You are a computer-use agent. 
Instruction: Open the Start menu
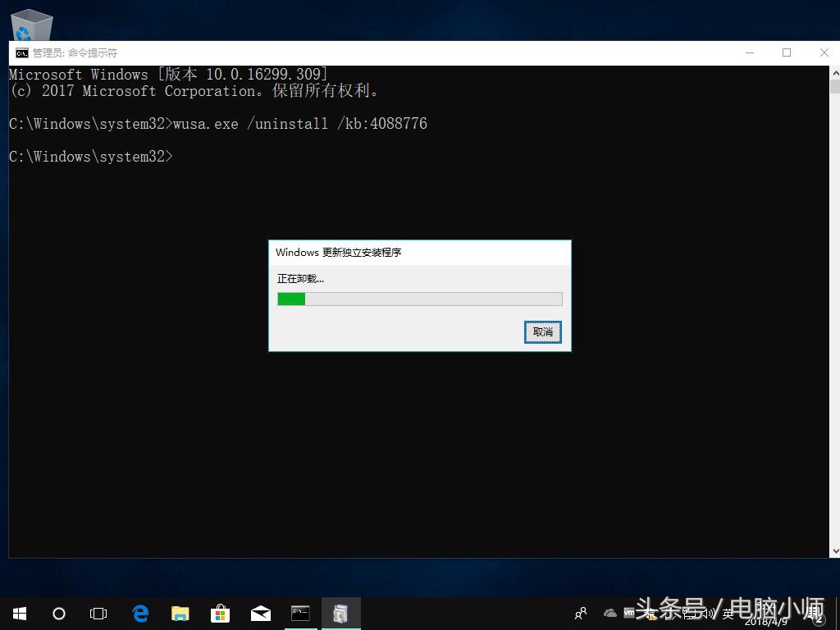18,613
